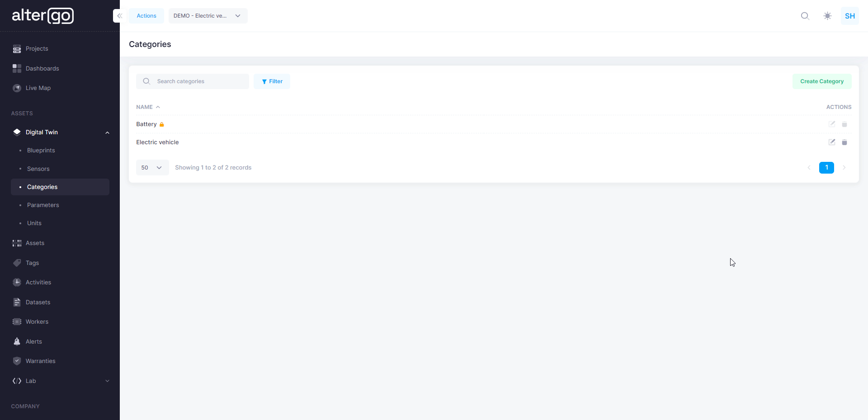Toggle light/dark theme sun icon

point(827,16)
